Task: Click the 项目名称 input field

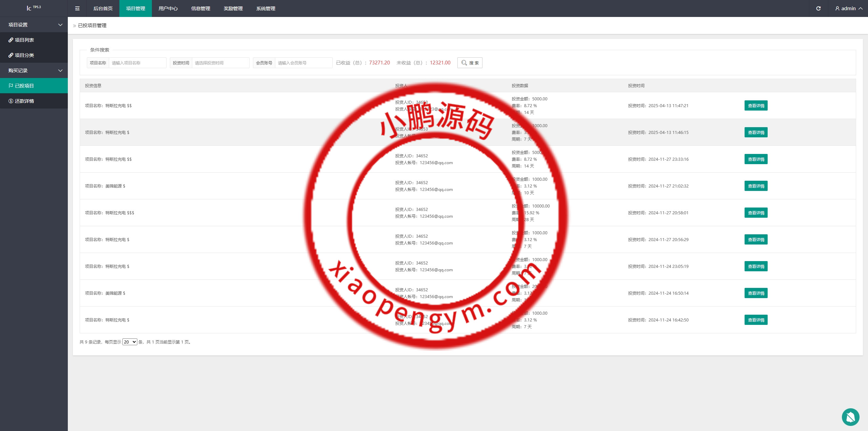Action: click(x=137, y=63)
